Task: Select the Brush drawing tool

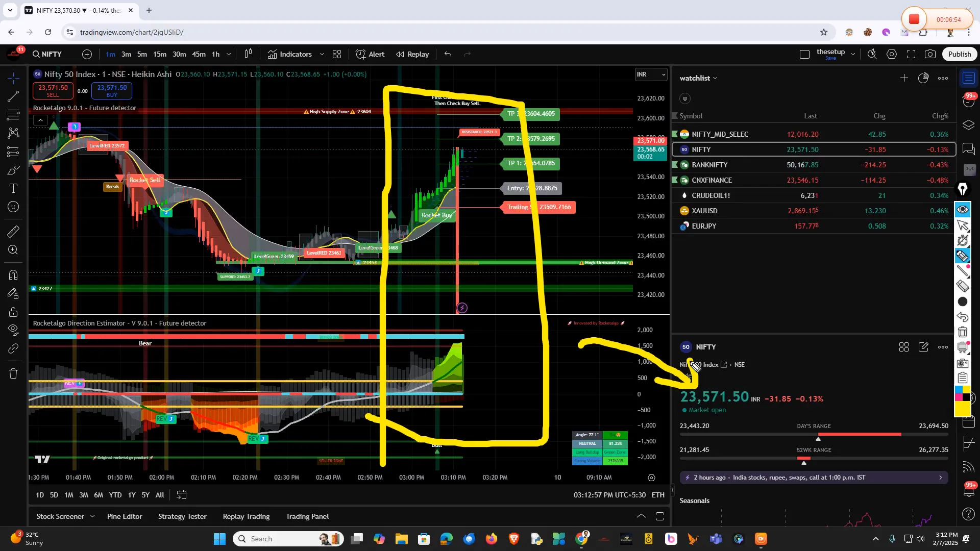Action: pyautogui.click(x=13, y=170)
